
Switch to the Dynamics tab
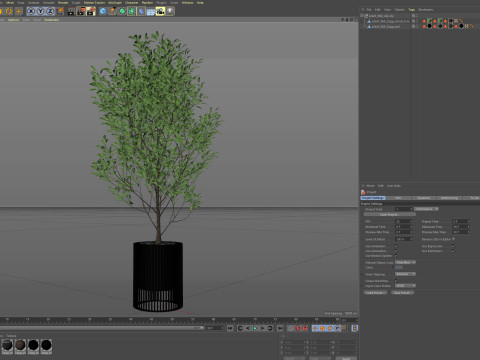[423, 198]
